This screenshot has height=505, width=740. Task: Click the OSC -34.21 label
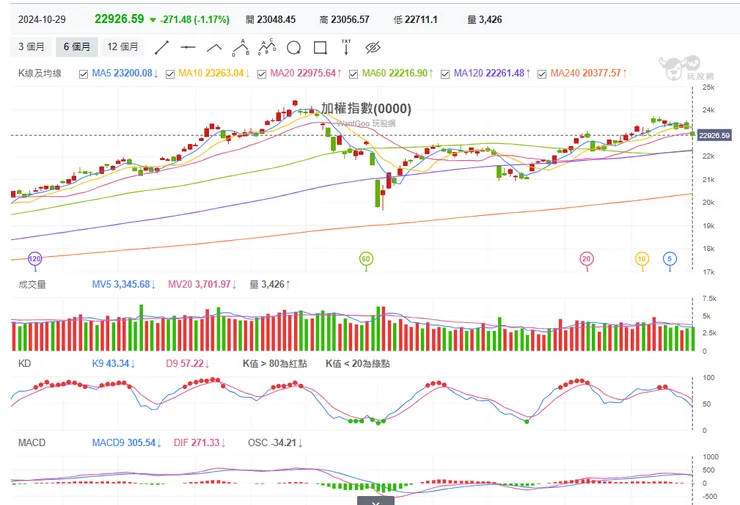pyautogui.click(x=276, y=443)
